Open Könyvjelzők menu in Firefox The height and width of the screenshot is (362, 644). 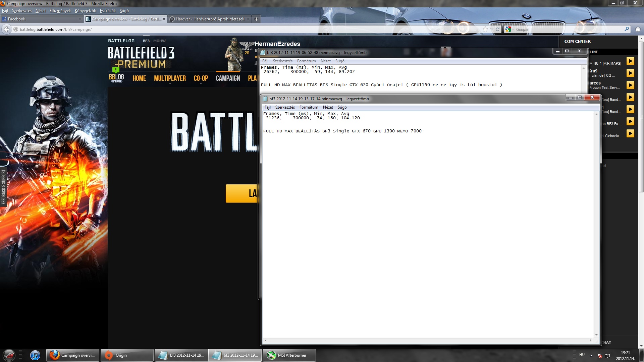tap(85, 11)
